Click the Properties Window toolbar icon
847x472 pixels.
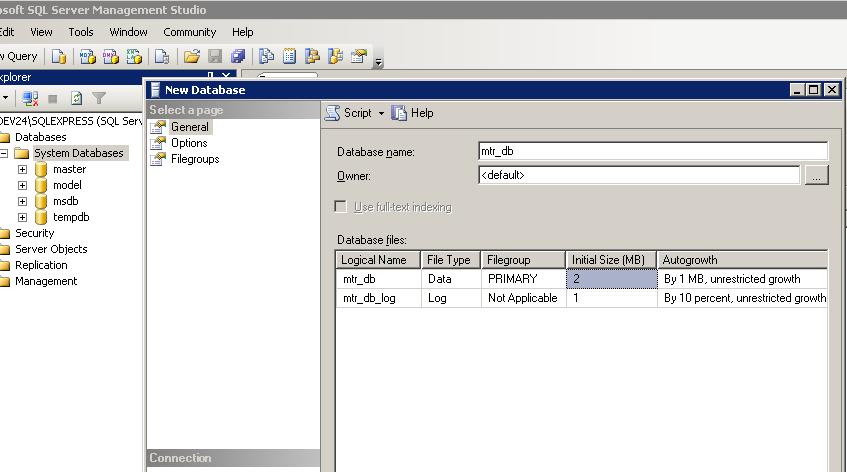pos(359,56)
